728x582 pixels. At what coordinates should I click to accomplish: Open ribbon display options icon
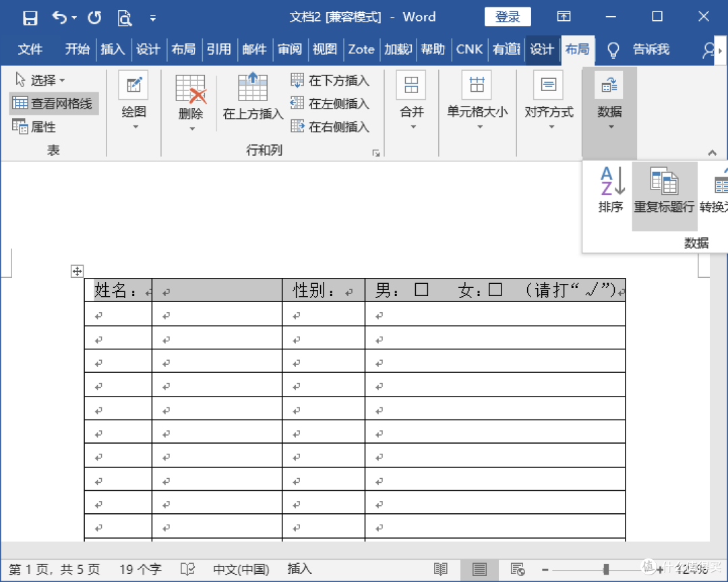(564, 17)
